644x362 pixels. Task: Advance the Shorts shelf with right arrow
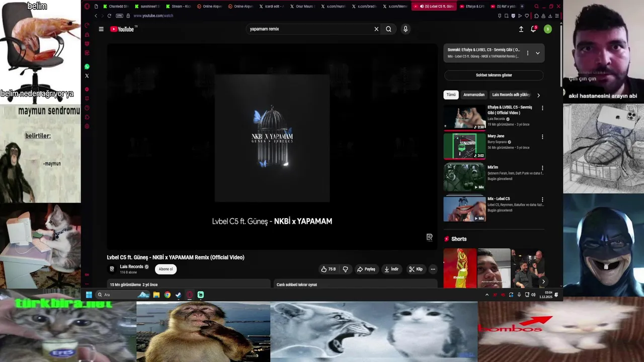(x=543, y=282)
